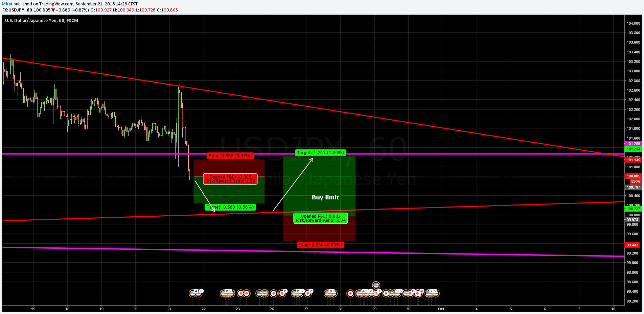
Task: Select the Stop: 0.352 (0.35%) label
Action: (230, 156)
